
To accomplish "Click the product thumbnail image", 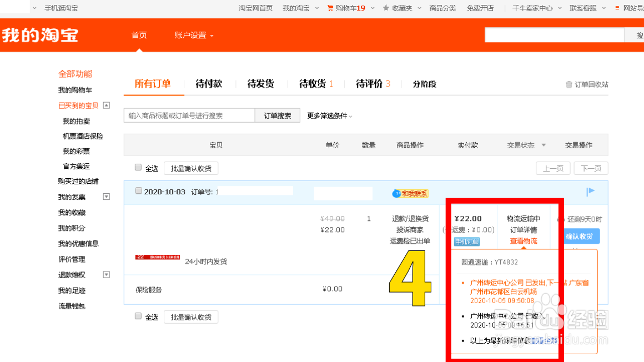I will click(x=158, y=257).
